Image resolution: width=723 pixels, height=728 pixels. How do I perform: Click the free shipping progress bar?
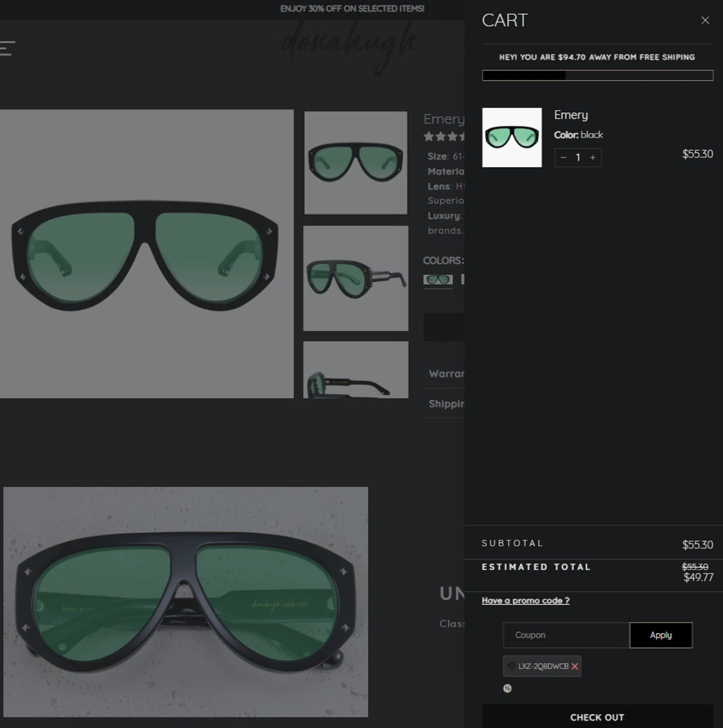coord(598,75)
